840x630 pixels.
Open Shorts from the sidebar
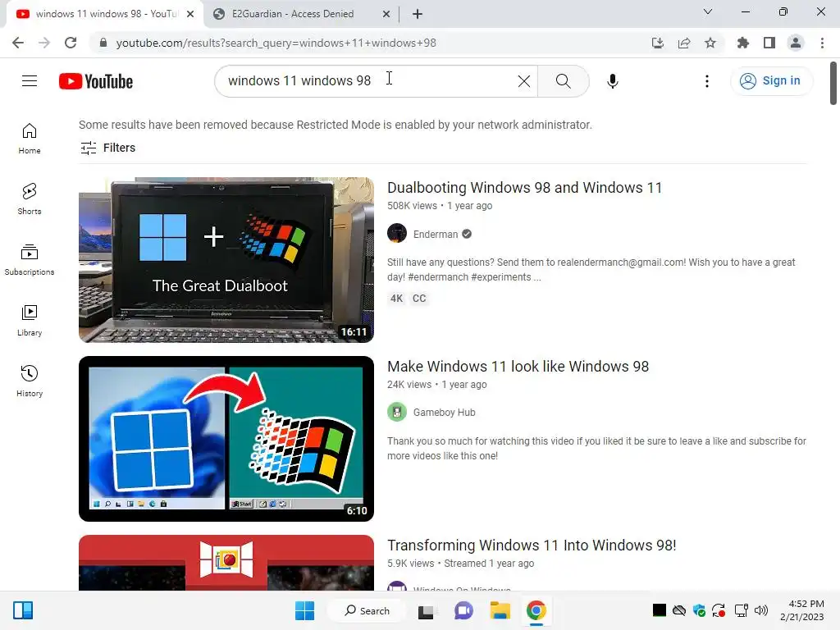(x=30, y=199)
